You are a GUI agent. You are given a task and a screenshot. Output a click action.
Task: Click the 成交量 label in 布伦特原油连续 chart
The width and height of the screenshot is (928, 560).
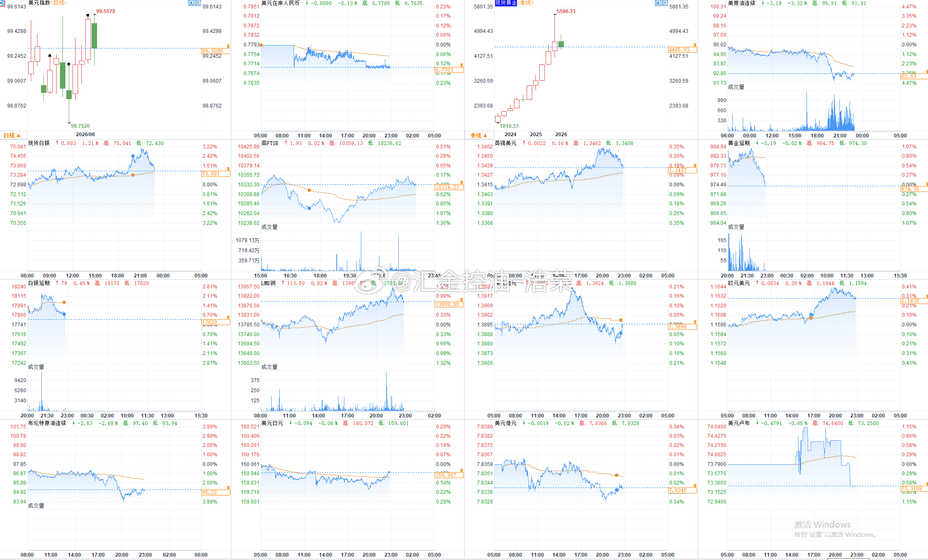(36, 506)
